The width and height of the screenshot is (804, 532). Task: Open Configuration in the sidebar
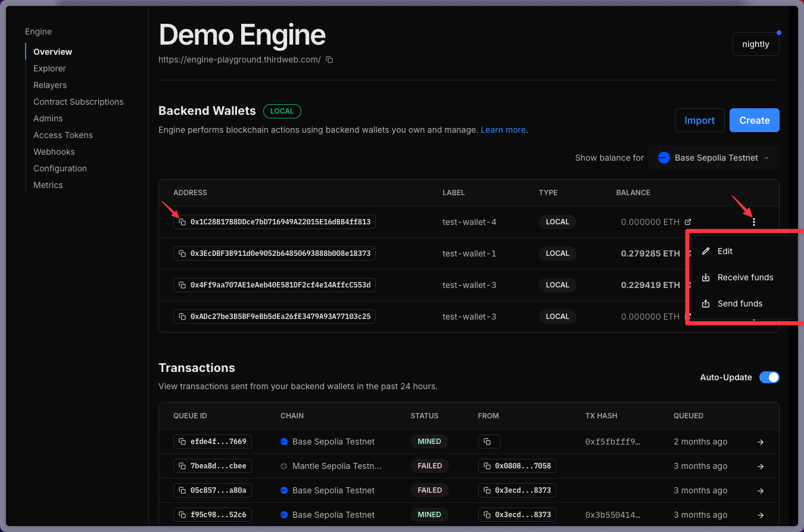60,168
